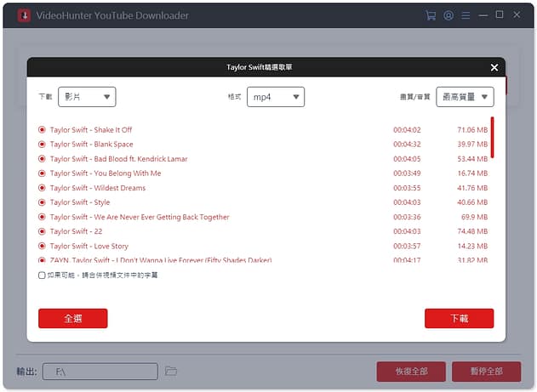537x392 pixels.
Task: Click title Taylor Swift - Style
Action: 80,202
